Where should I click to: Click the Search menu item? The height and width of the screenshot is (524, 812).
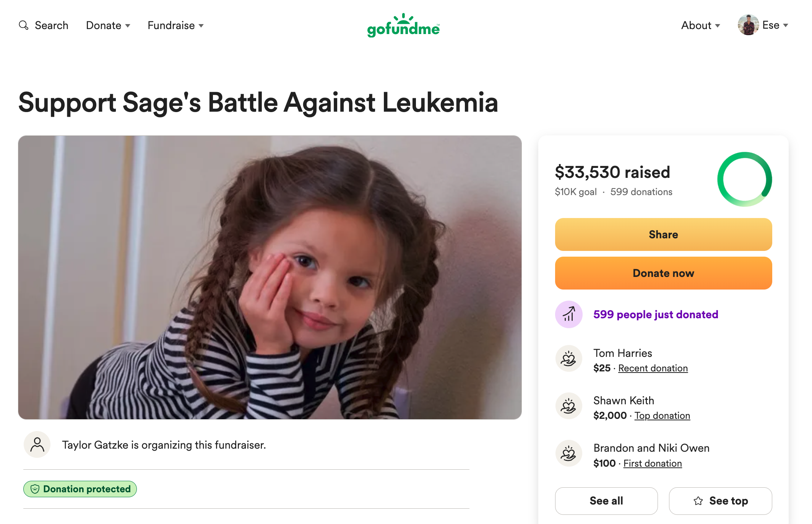pyautogui.click(x=51, y=26)
